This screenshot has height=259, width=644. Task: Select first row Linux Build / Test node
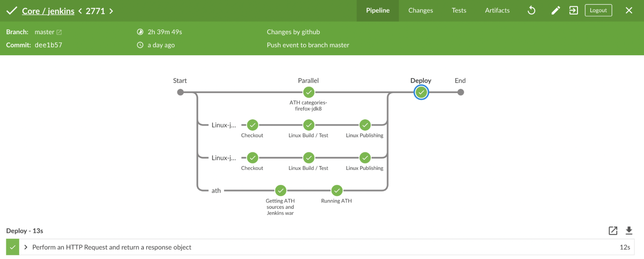pyautogui.click(x=309, y=125)
